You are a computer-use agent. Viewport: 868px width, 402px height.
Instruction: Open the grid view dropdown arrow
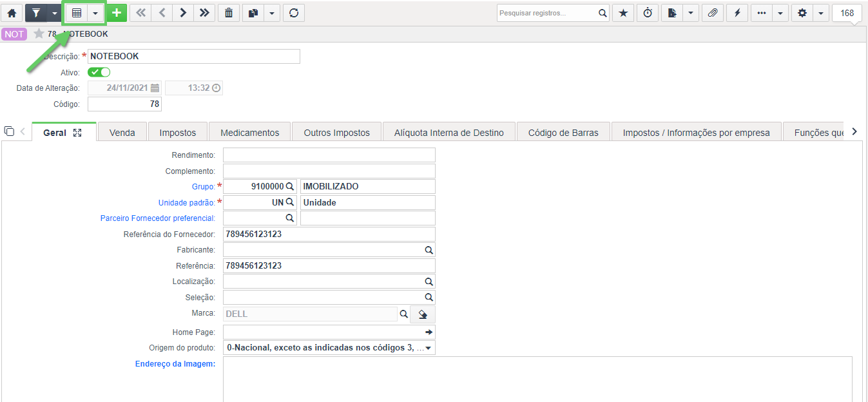click(95, 13)
